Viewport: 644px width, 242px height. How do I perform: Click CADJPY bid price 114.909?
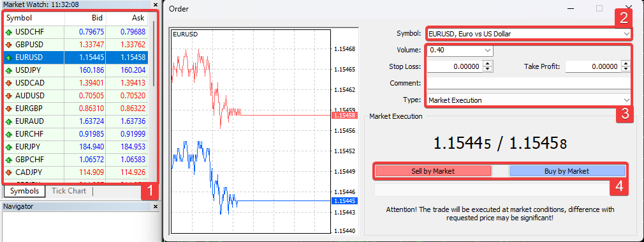coord(92,172)
